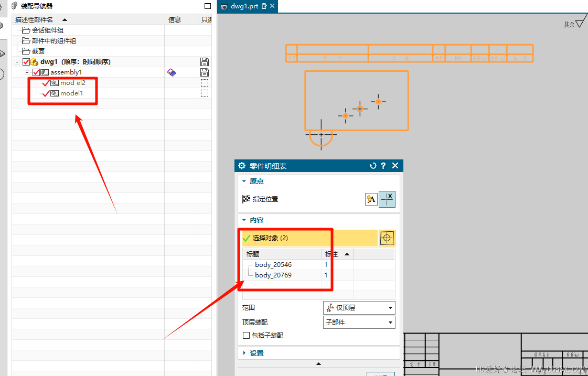
Task: Click the Select Object (2) field
Action: click(310, 238)
